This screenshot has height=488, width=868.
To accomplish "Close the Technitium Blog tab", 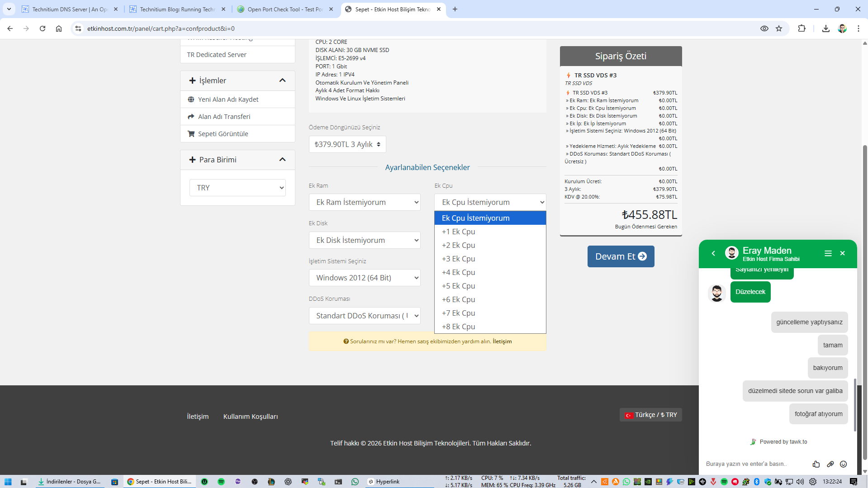I will tap(223, 9).
